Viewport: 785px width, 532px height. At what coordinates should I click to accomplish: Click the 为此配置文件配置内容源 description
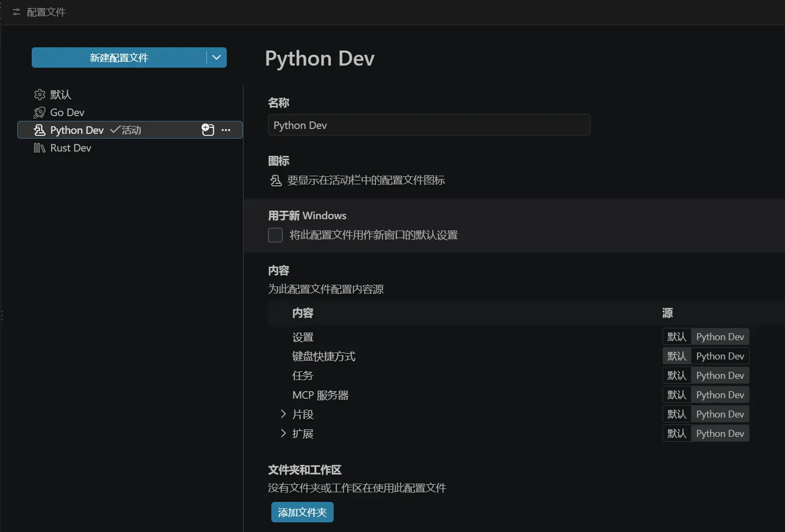tap(326, 289)
